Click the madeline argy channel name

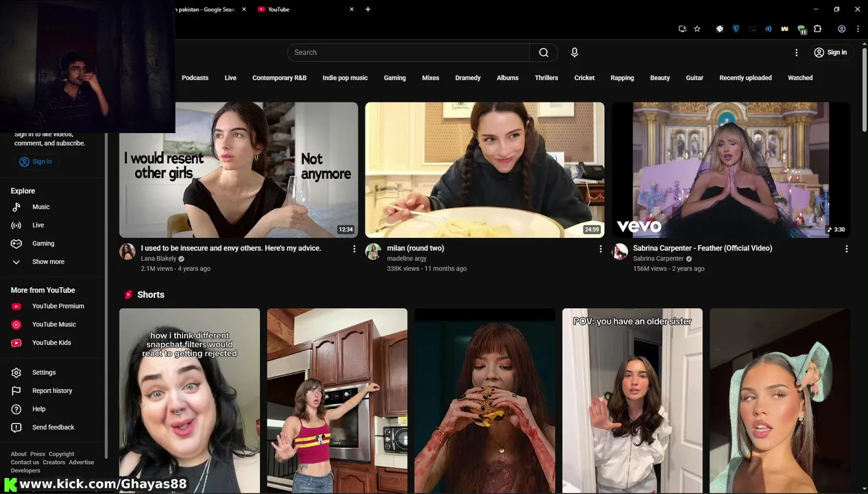coord(407,259)
